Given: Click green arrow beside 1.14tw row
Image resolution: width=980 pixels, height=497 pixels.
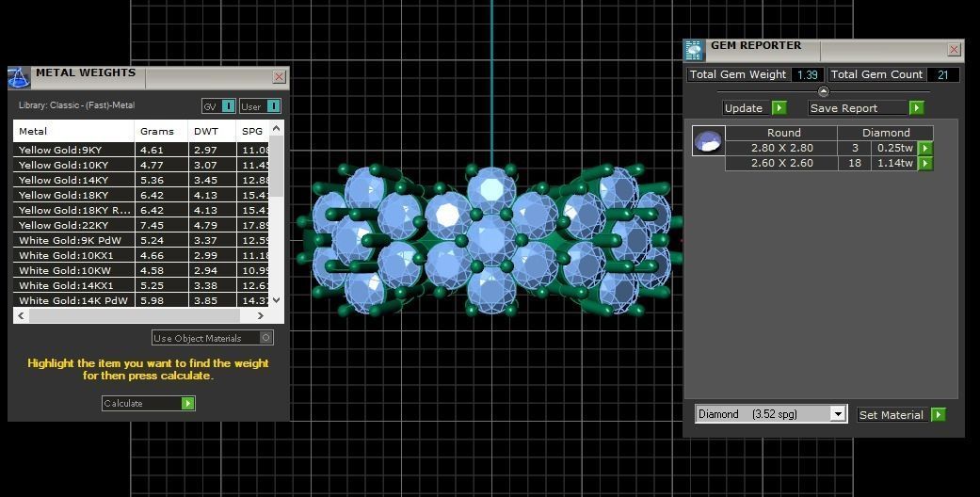Looking at the screenshot, I should pos(925,163).
